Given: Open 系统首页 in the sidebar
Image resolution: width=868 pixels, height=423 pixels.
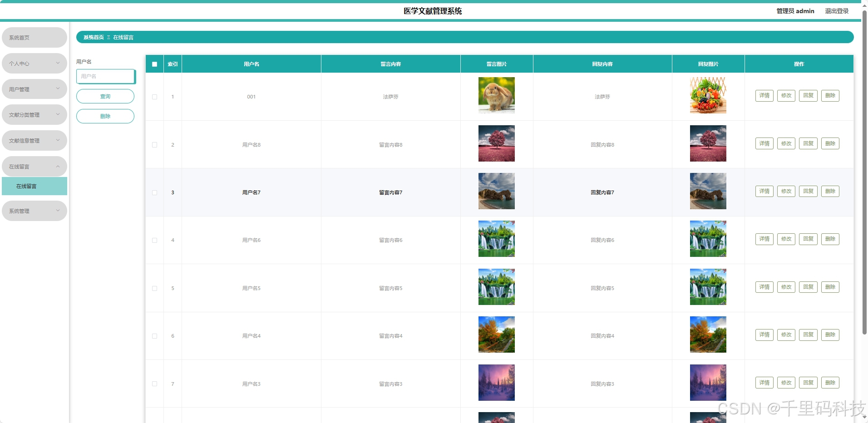Looking at the screenshot, I should tap(35, 38).
